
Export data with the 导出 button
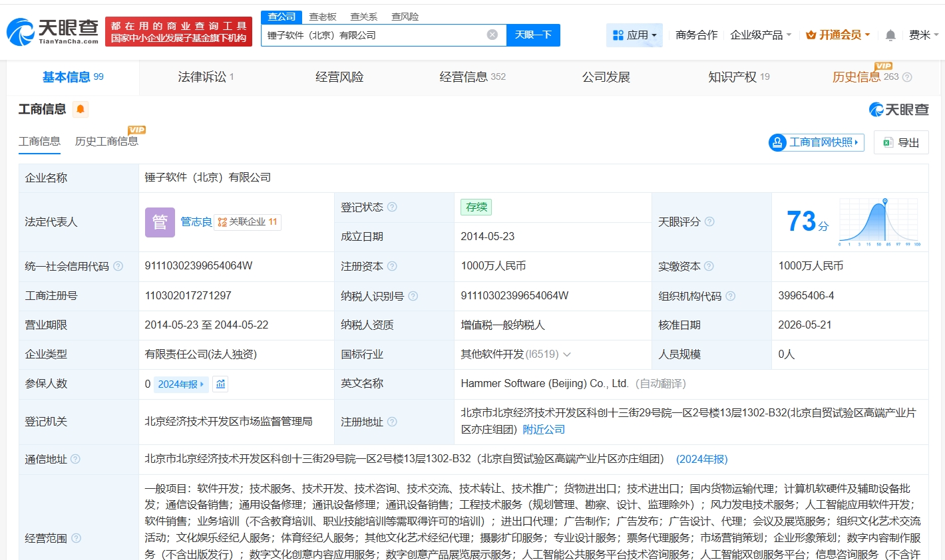(901, 142)
